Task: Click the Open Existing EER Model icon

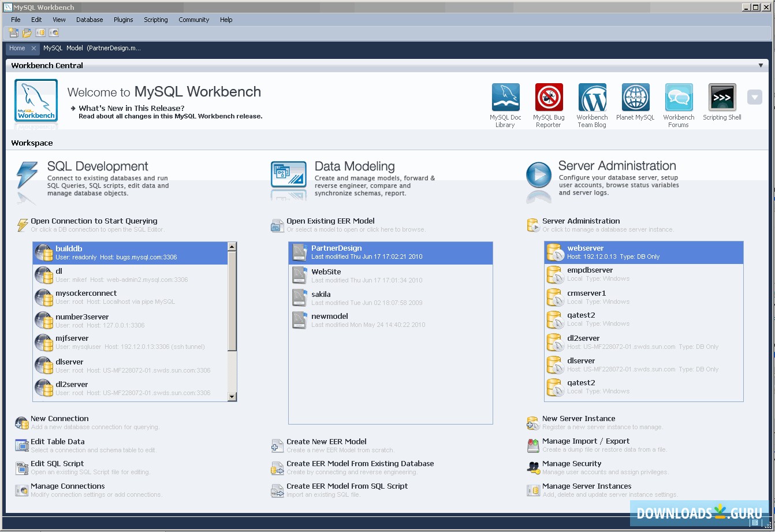Action: (277, 225)
